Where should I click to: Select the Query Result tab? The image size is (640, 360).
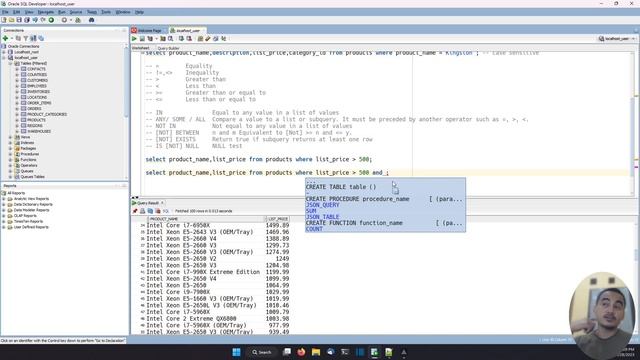coord(146,203)
